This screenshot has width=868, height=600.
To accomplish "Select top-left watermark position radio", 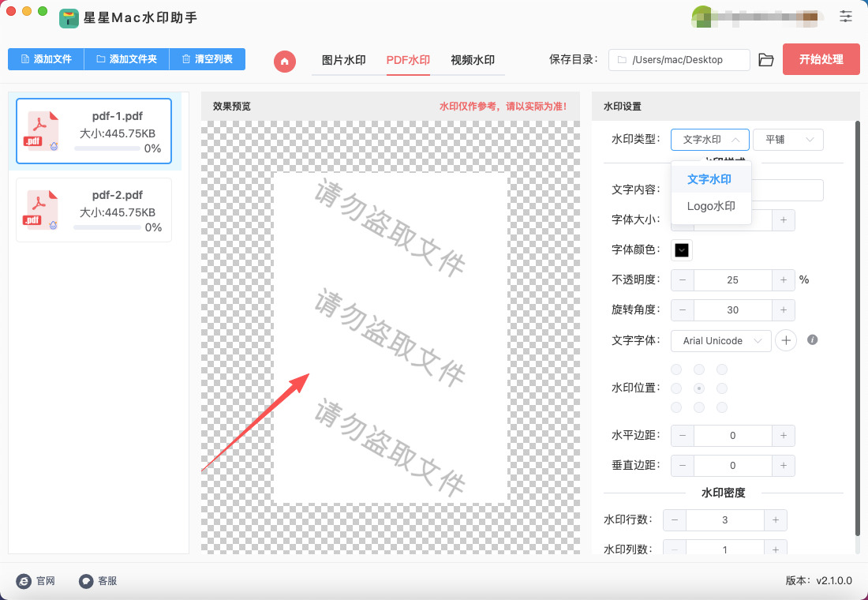I will [676, 369].
